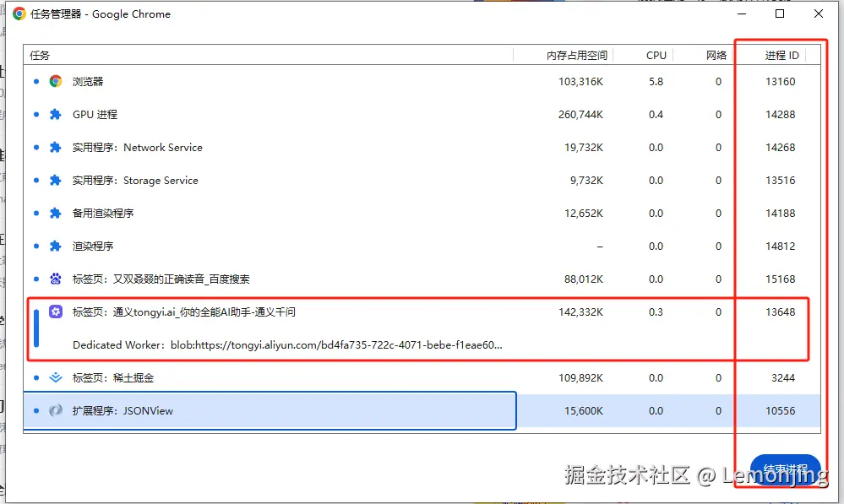Click memory value 109,892K
This screenshot has height=504, width=844.
[580, 377]
